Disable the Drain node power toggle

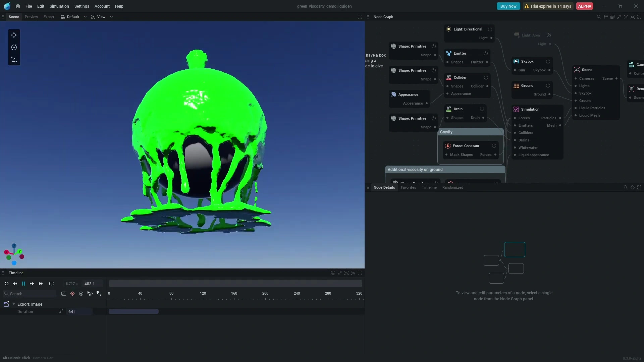pos(482,109)
